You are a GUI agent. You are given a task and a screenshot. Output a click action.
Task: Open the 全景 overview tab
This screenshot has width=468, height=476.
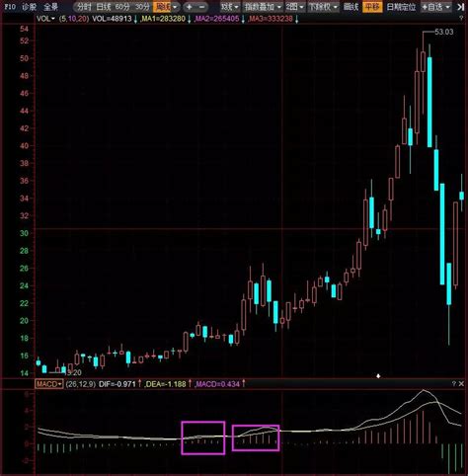click(x=50, y=7)
